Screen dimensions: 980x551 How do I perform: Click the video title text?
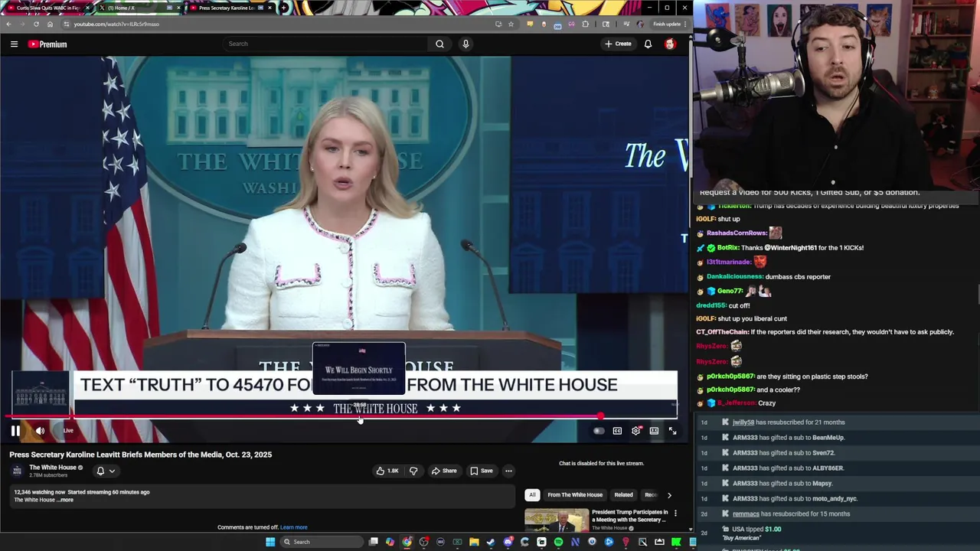[140, 455]
